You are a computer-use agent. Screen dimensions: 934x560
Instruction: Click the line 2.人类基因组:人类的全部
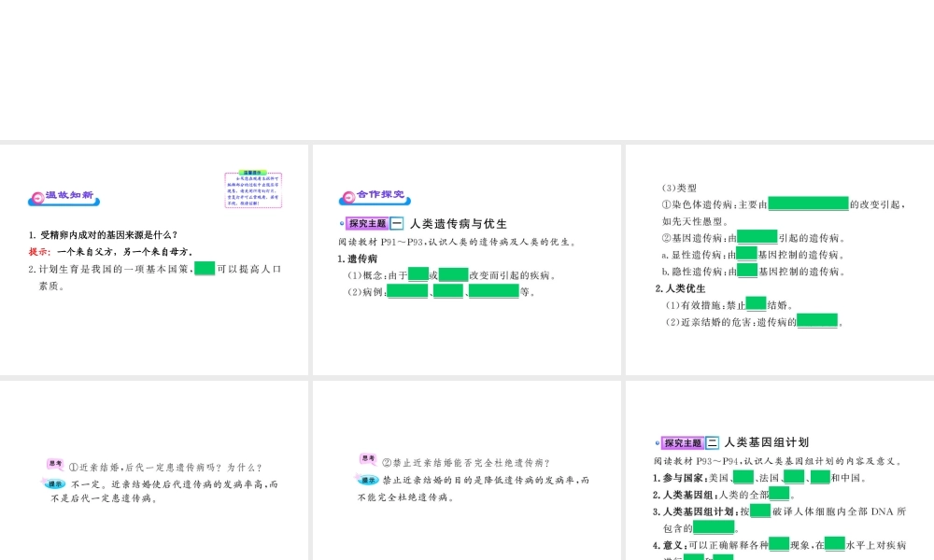tap(725, 494)
